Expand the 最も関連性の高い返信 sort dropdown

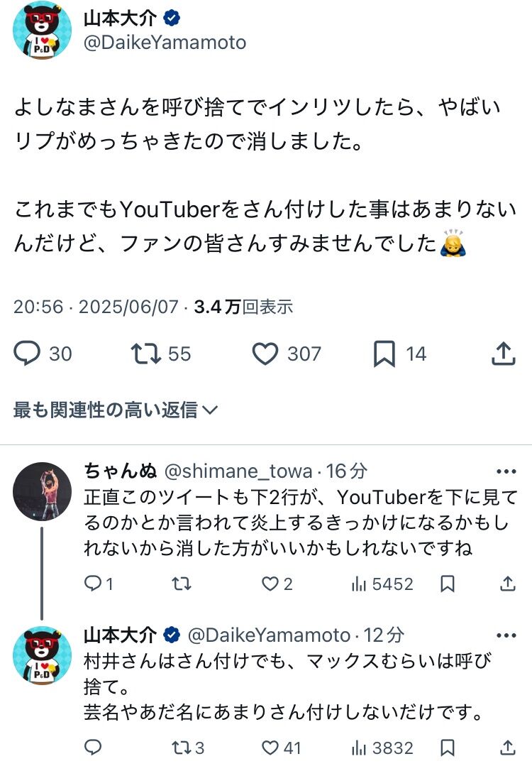tap(116, 410)
